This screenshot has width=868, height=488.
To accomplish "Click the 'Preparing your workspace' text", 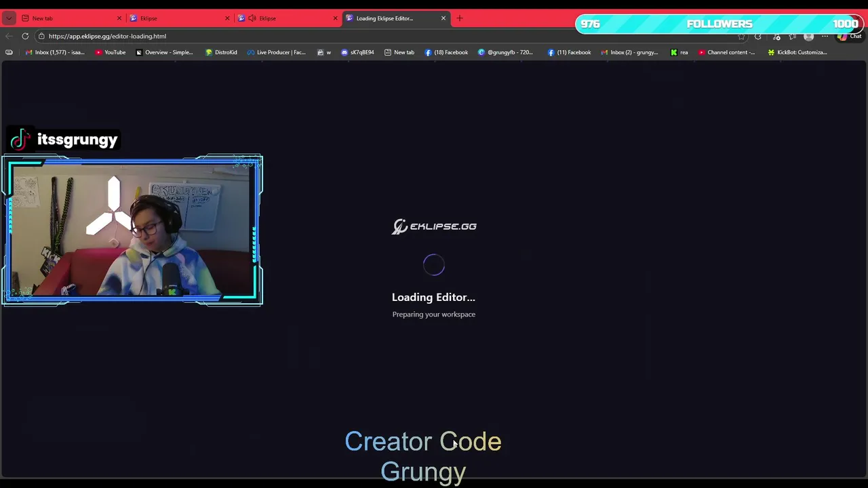I will pos(434,314).
